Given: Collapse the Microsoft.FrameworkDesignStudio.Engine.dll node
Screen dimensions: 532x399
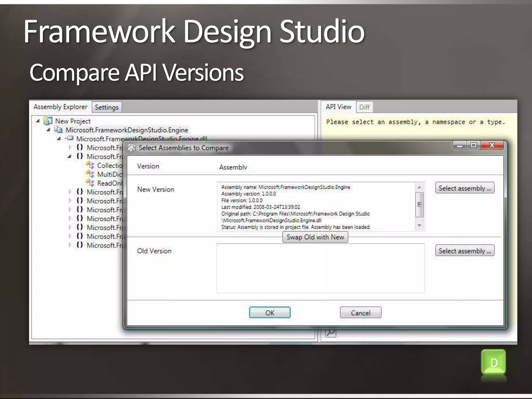Looking at the screenshot, I should [59, 138].
